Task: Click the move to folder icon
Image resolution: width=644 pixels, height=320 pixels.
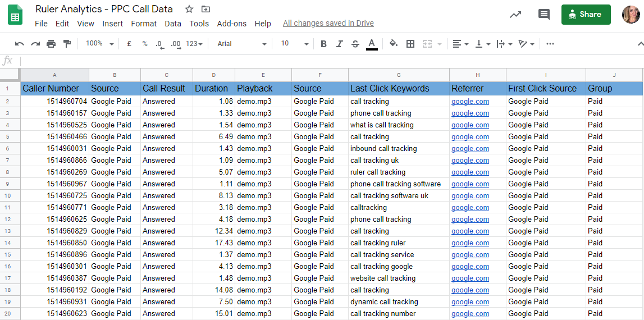Action: coord(206,9)
